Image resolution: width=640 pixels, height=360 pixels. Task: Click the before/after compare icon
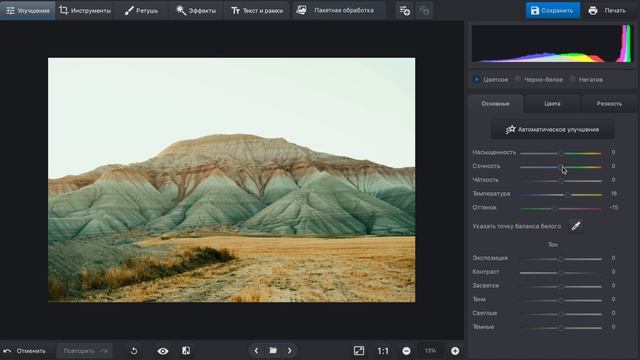pyautogui.click(x=186, y=351)
